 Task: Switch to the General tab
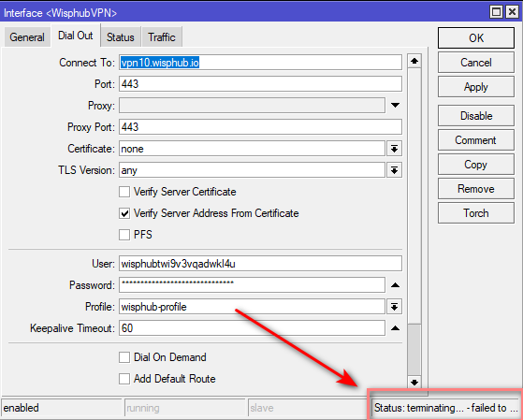tap(27, 37)
